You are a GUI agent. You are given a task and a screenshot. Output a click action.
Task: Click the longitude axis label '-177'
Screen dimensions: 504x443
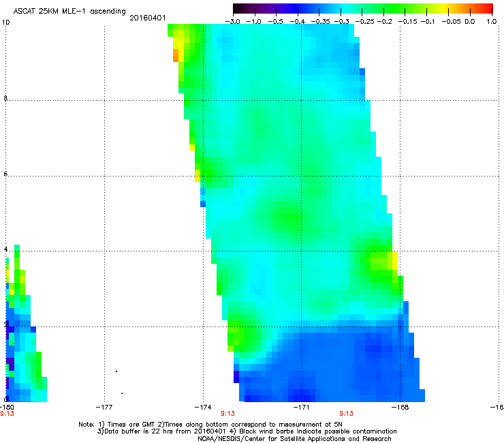(x=104, y=408)
